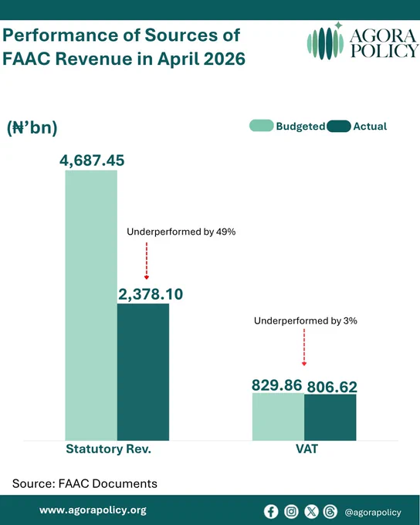Click the Budgeted legend color swatch
This screenshot has width=420, height=525.
262,126
